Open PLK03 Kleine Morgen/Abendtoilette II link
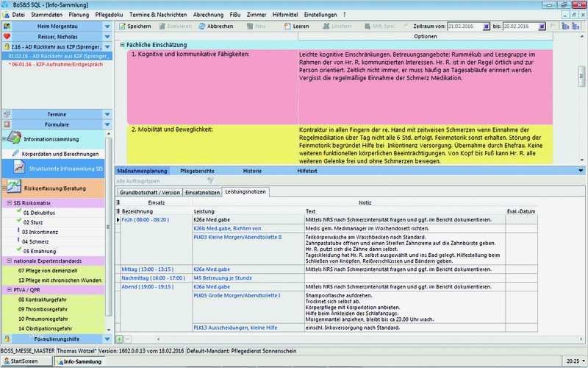588x368 pixels. (237, 237)
